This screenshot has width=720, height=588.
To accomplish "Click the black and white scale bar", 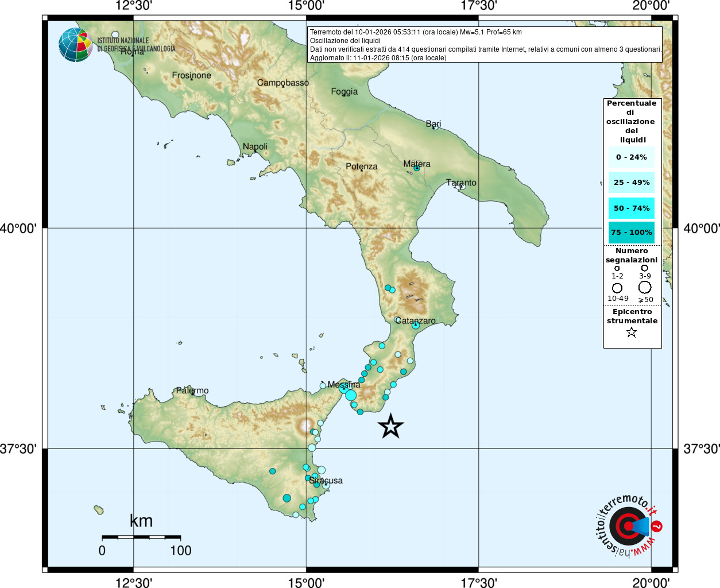I will click(141, 537).
